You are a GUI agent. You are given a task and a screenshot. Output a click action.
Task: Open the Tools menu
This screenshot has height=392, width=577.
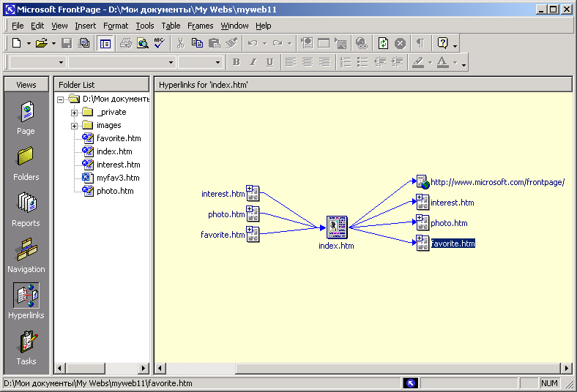pyautogui.click(x=145, y=26)
